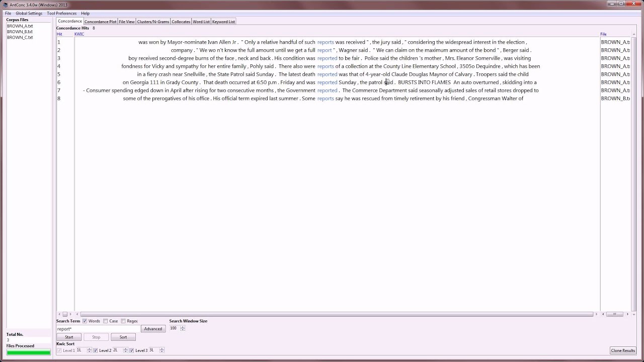The height and width of the screenshot is (362, 644).
Task: Open the File menu
Action: pos(8,14)
